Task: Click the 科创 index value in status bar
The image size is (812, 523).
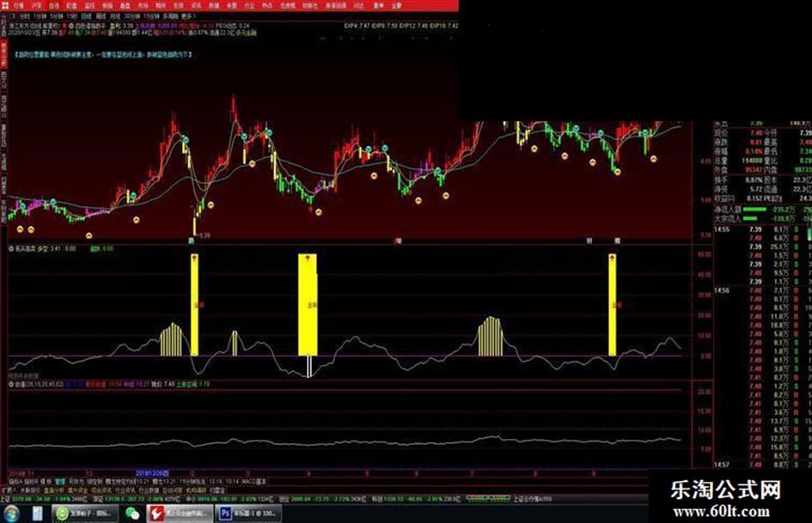Action: [394, 499]
